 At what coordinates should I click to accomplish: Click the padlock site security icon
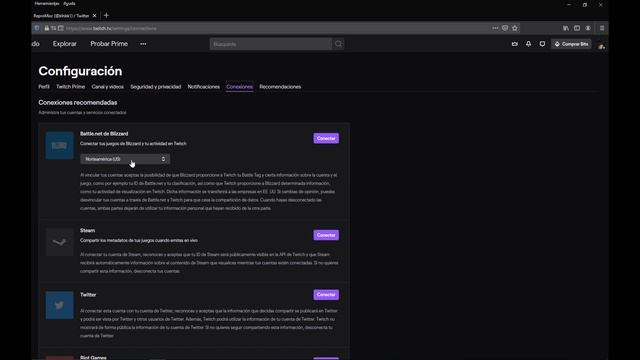(47, 28)
